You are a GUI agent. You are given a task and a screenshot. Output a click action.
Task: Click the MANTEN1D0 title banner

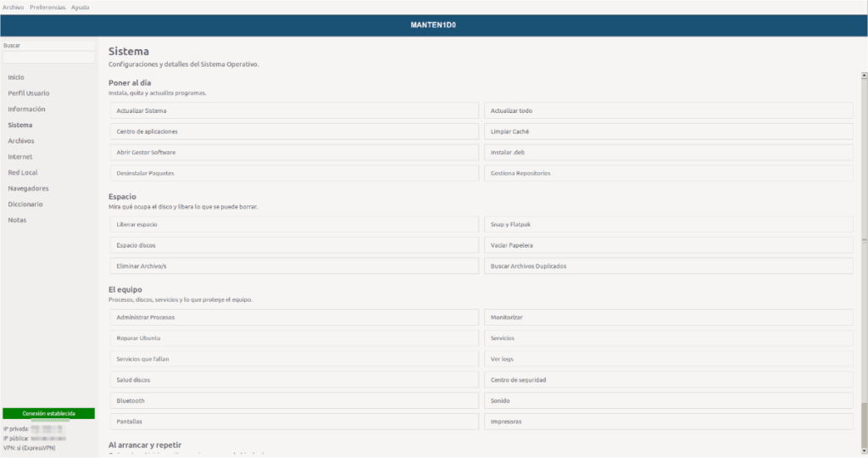(x=433, y=25)
